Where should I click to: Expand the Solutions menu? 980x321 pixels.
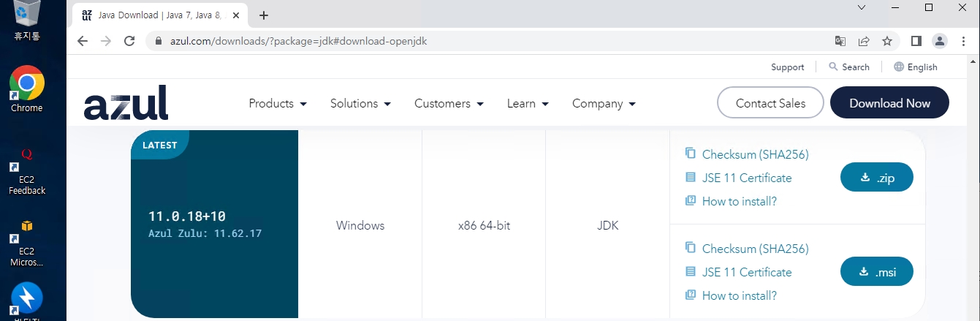click(x=360, y=104)
